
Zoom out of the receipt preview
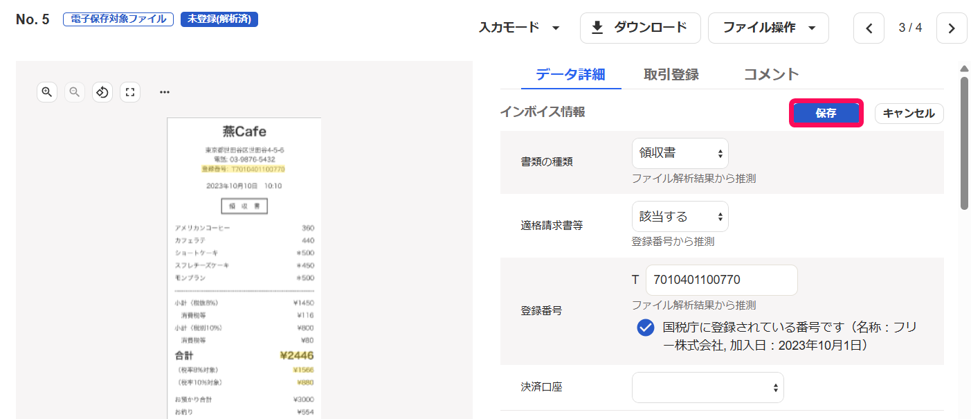[75, 92]
